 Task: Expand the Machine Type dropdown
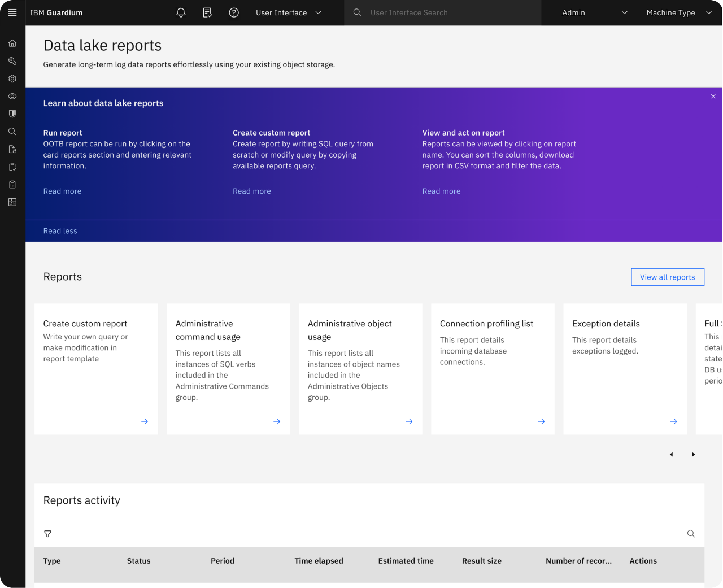tap(679, 12)
